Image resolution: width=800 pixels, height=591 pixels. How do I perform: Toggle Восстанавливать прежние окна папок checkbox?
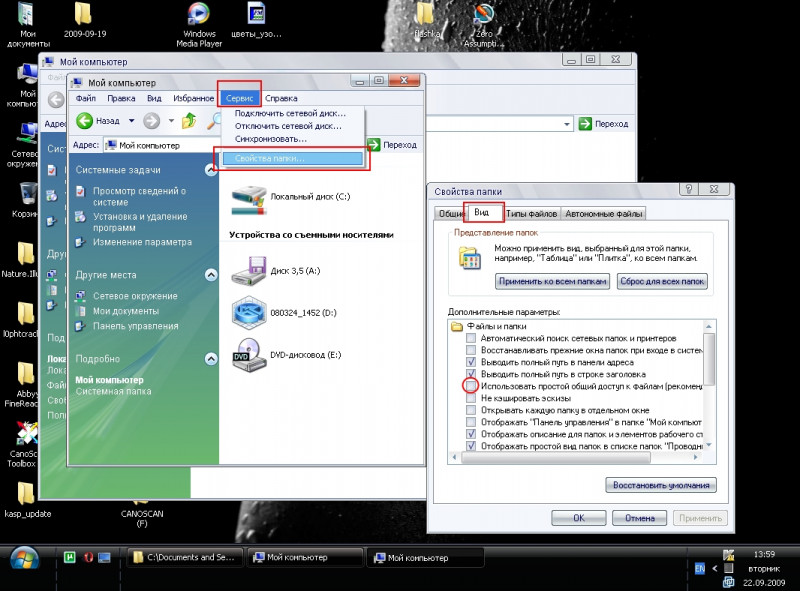coord(471,350)
